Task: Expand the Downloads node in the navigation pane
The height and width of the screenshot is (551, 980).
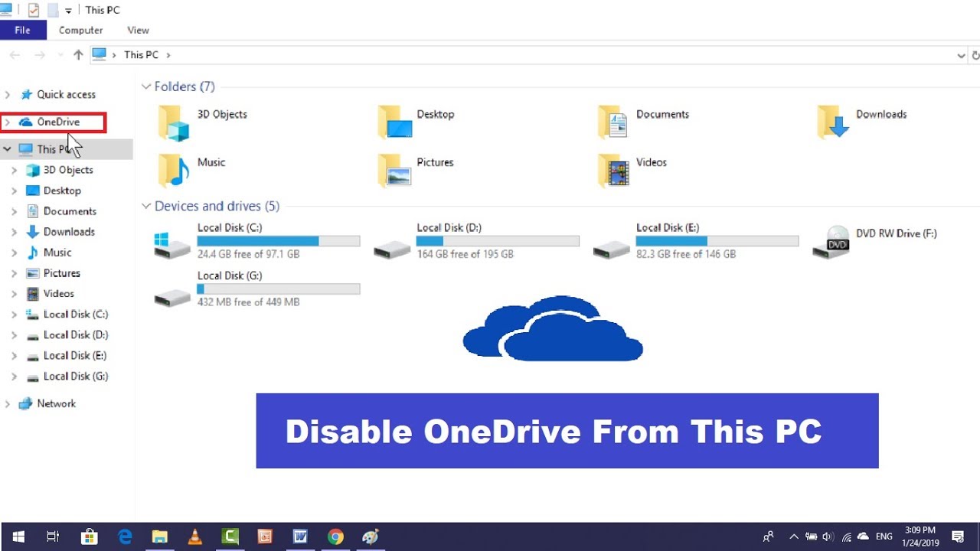Action: (15, 232)
